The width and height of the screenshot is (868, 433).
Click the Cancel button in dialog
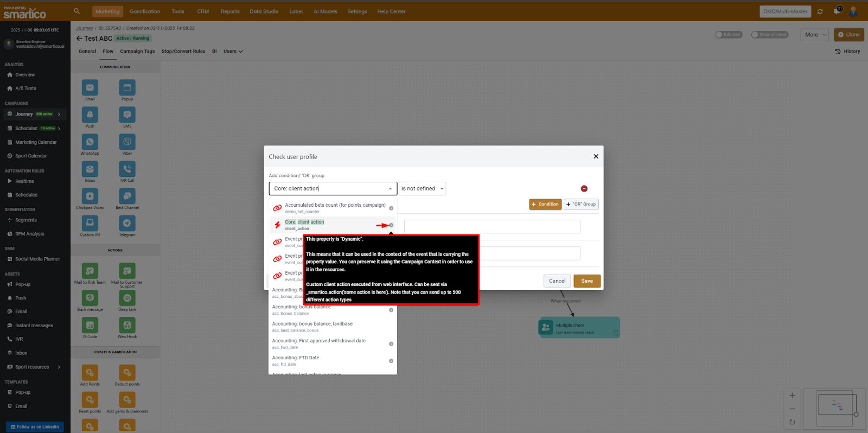coord(557,281)
